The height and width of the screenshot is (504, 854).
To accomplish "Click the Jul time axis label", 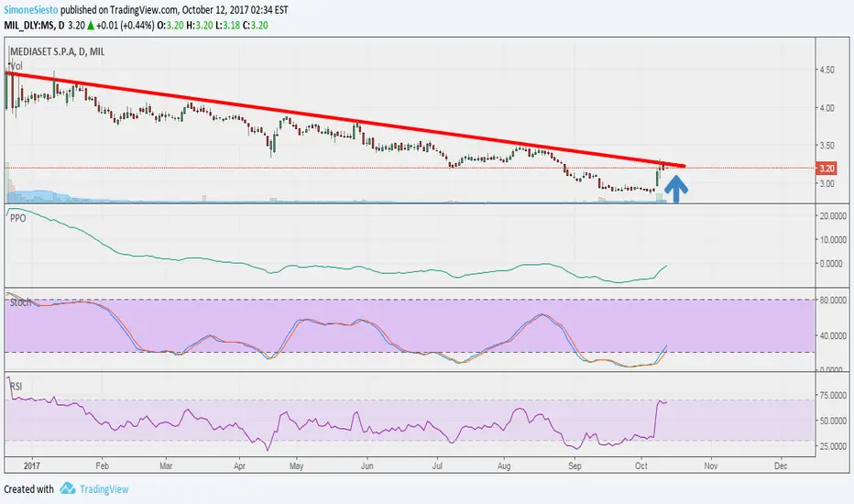I will tap(437, 466).
